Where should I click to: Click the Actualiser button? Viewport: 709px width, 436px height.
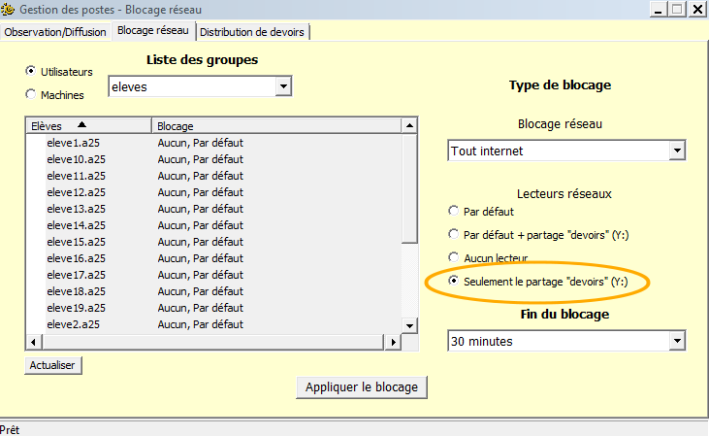(x=53, y=366)
